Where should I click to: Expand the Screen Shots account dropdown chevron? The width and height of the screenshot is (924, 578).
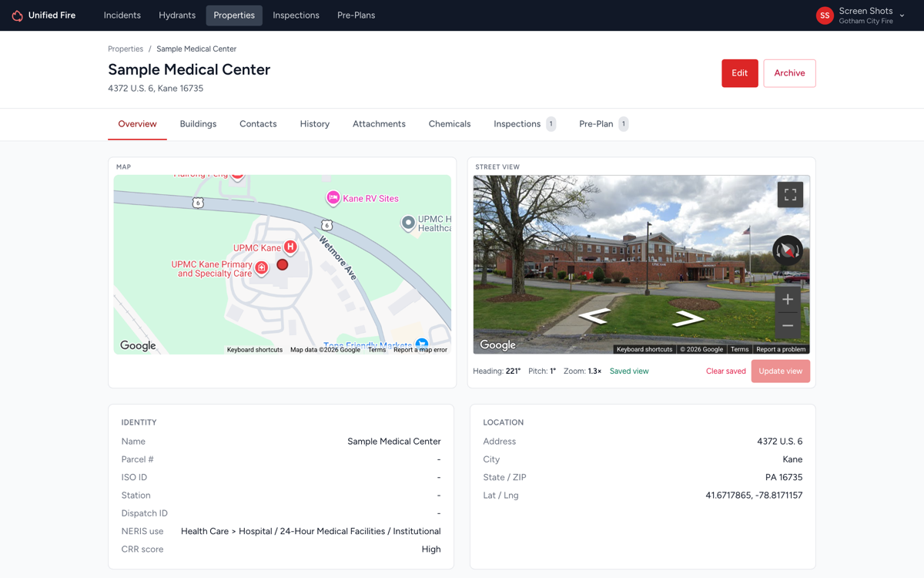click(x=902, y=15)
